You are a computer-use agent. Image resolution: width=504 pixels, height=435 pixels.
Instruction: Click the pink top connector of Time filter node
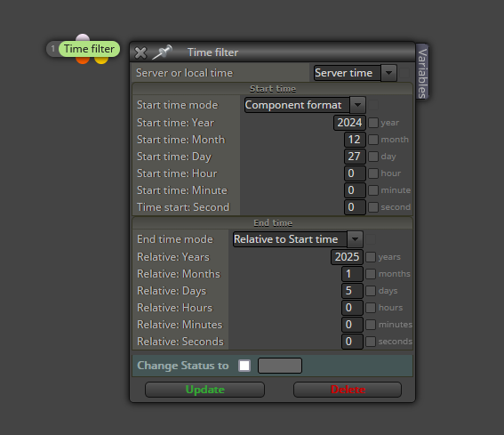point(83,37)
